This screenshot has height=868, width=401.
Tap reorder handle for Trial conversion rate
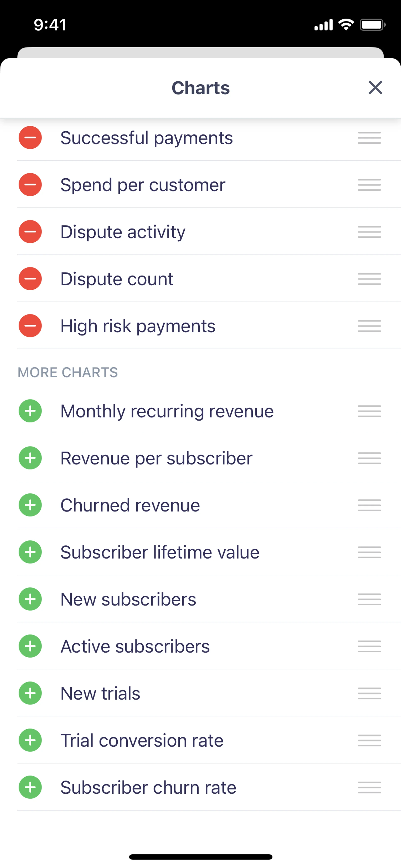[369, 740]
